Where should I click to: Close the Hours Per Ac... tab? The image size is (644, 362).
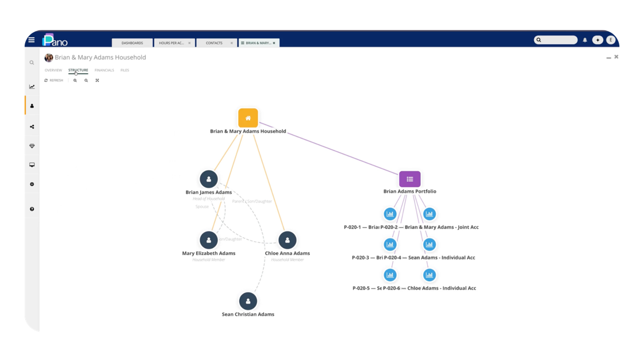coord(189,43)
